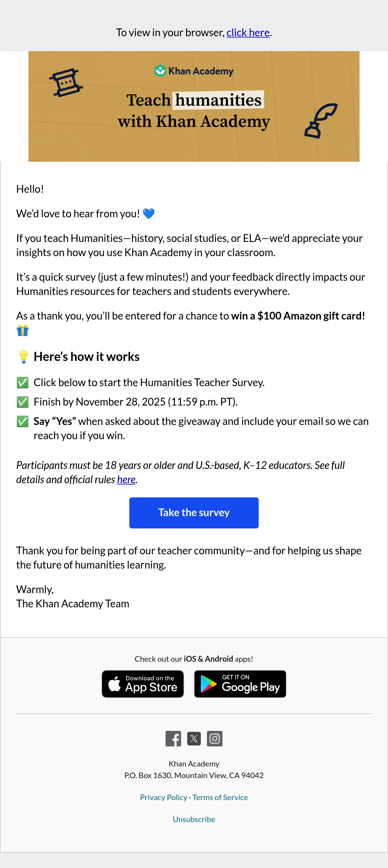This screenshot has height=868, width=388.
Task: Click the scroll illustration in banner
Action: point(66,82)
